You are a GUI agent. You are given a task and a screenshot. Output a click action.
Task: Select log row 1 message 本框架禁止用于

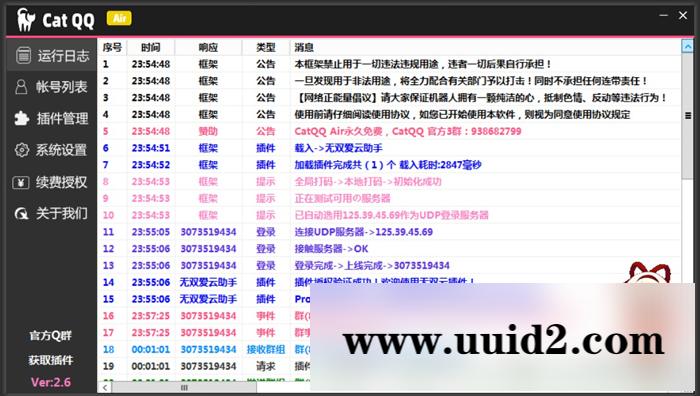423,64
